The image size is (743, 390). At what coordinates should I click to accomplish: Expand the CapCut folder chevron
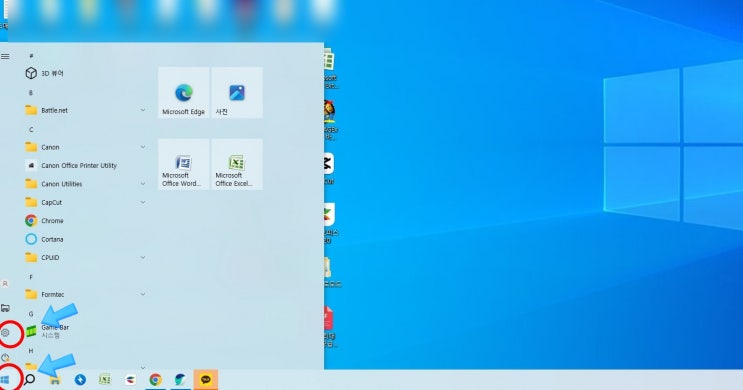(143, 202)
